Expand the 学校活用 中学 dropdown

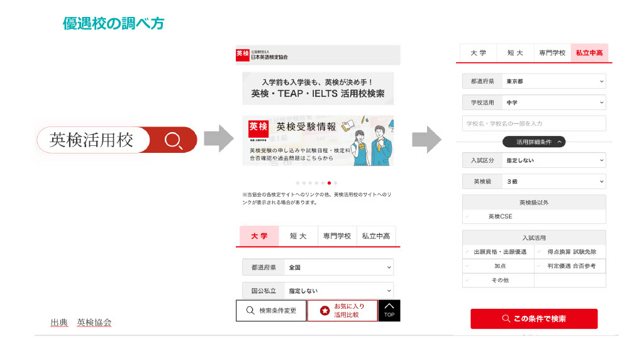click(553, 103)
